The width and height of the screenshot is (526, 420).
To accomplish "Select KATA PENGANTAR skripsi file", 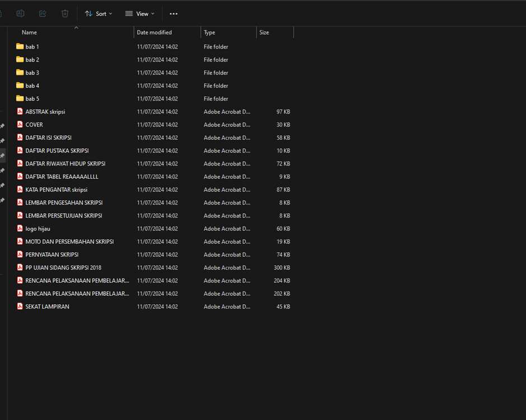I will pyautogui.click(x=56, y=190).
